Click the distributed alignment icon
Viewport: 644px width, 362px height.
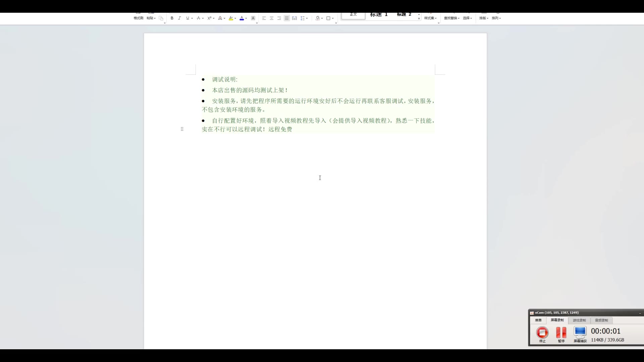click(x=294, y=18)
